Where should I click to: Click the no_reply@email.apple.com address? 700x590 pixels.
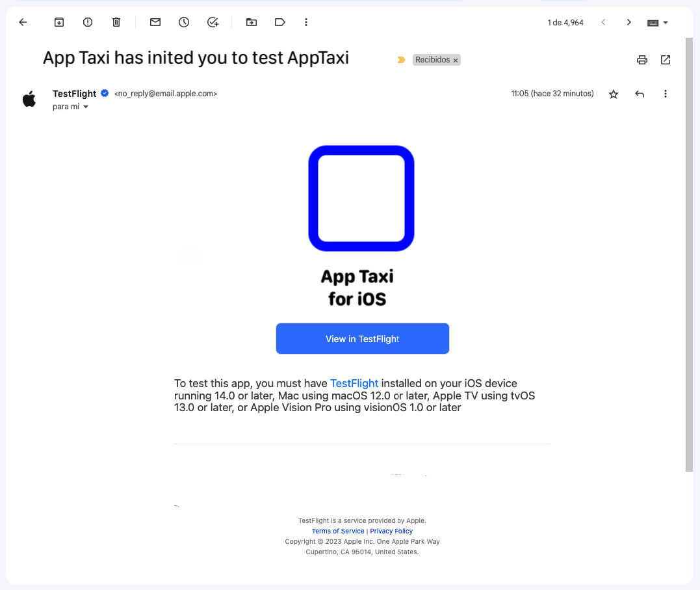166,94
